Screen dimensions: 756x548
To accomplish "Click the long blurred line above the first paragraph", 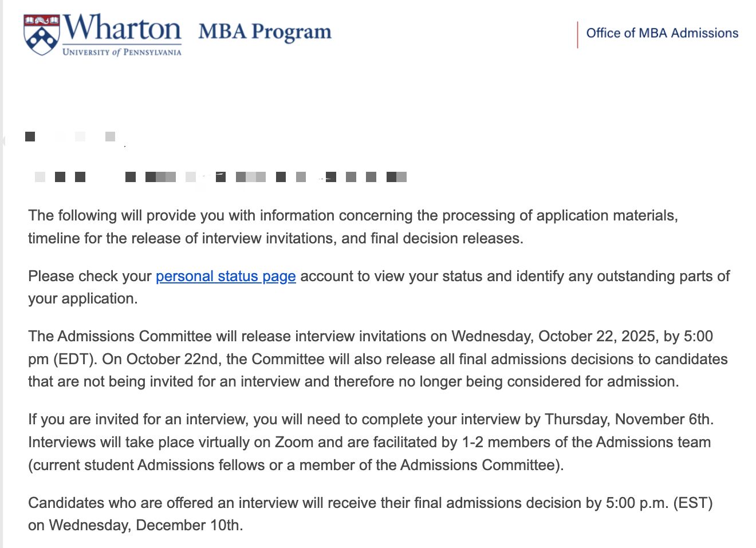I will [x=220, y=177].
